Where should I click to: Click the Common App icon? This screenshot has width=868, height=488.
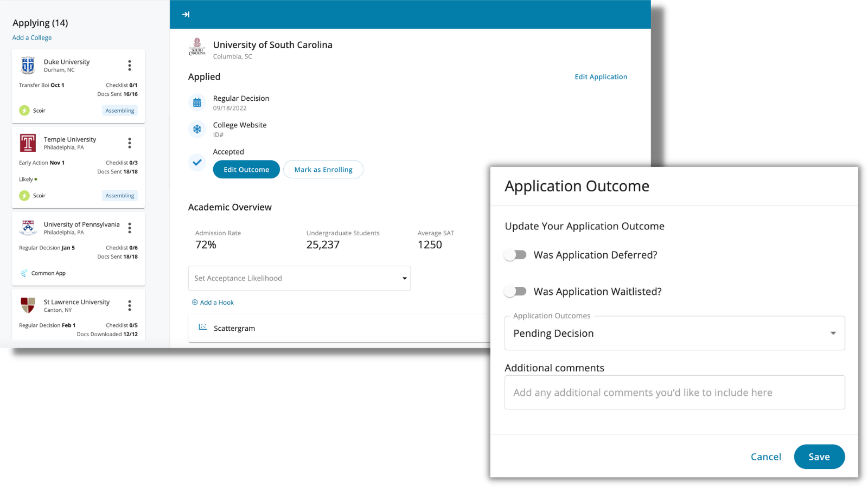[x=24, y=273]
